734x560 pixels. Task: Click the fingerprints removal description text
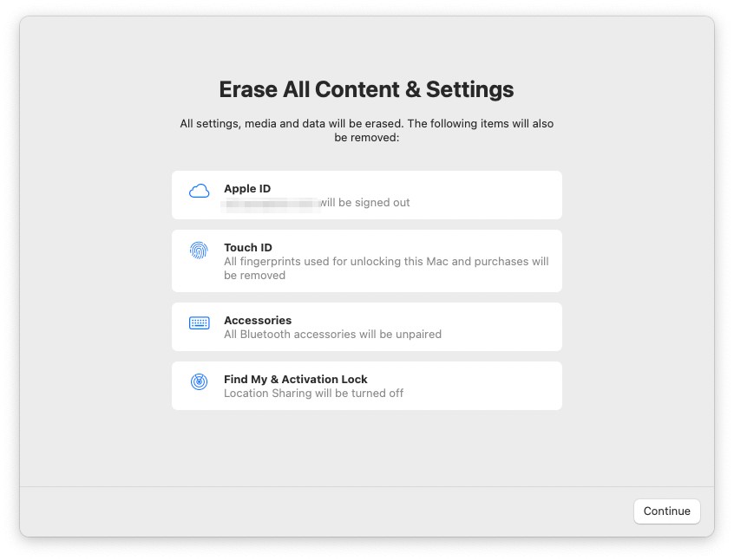tap(386, 268)
